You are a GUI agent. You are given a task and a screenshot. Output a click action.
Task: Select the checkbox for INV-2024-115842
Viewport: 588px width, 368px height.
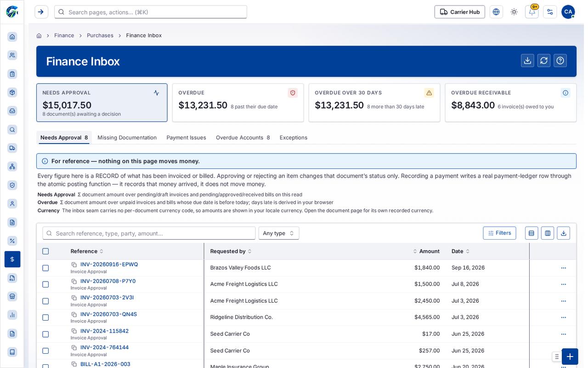(45, 334)
